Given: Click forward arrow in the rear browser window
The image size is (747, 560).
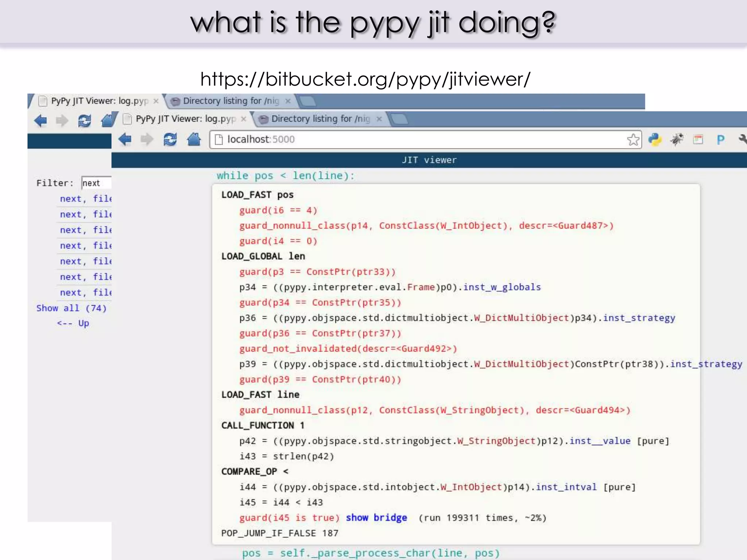Looking at the screenshot, I should click(x=62, y=121).
